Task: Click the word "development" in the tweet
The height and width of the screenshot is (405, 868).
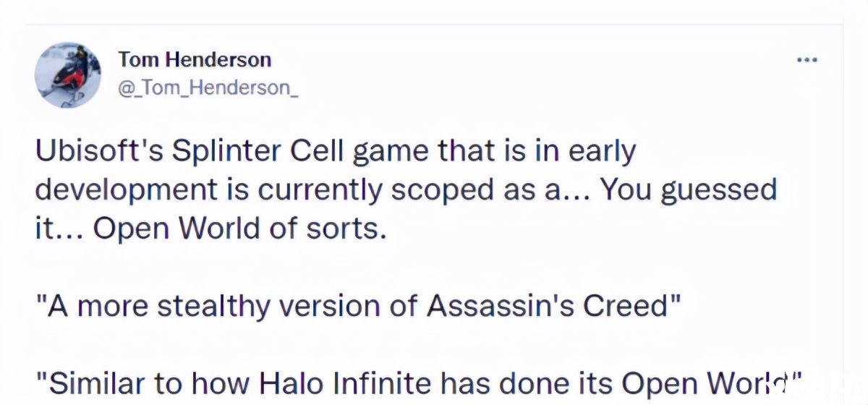Action: pos(125,189)
